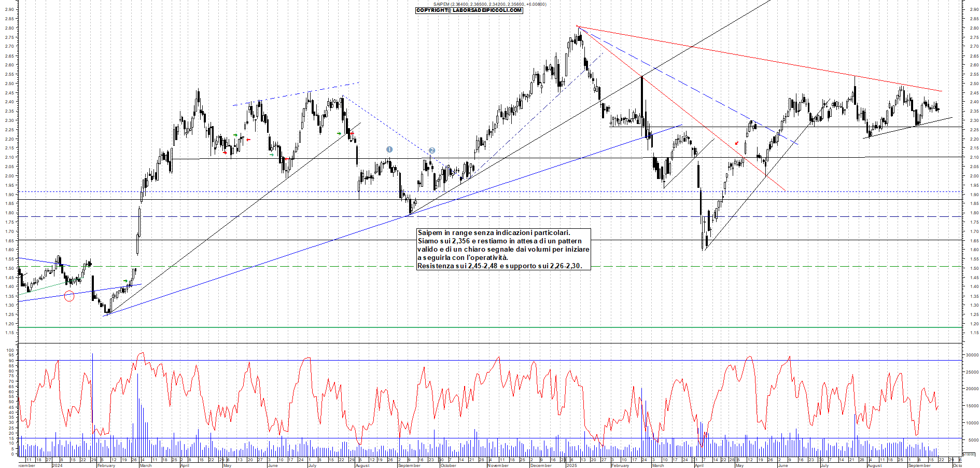
Task: Click the September label following 2025
Action: point(919,465)
